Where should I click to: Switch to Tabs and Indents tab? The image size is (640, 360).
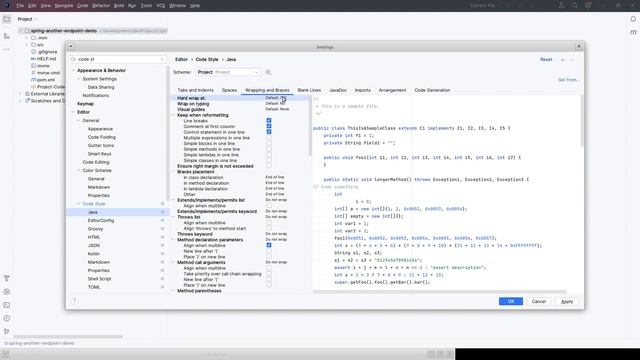point(196,90)
